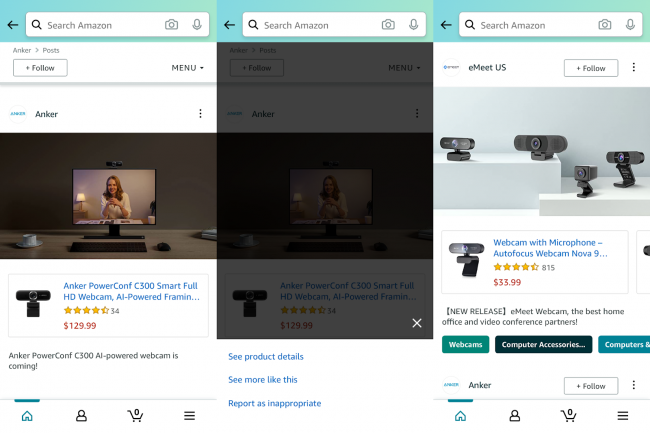Focus Search Amazon field in right screen
The height and width of the screenshot is (433, 650).
tap(551, 25)
